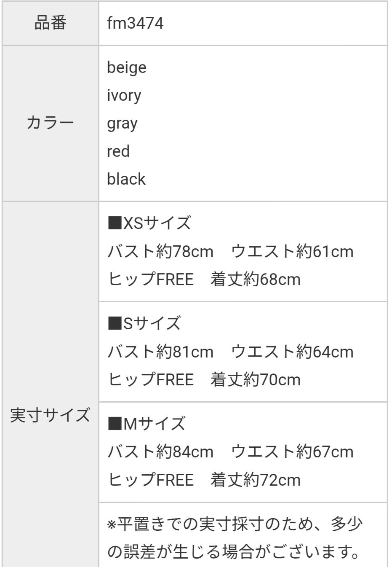
Task: Click the バスト約78cm measurement
Action: [x=160, y=251]
